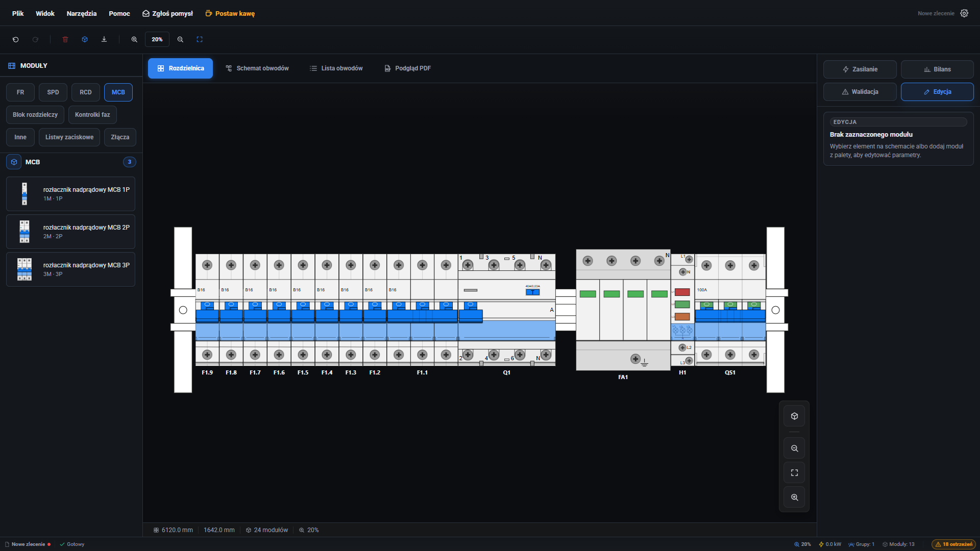This screenshot has height=551, width=980.
Task: Select the RCD module filter
Action: [86, 92]
